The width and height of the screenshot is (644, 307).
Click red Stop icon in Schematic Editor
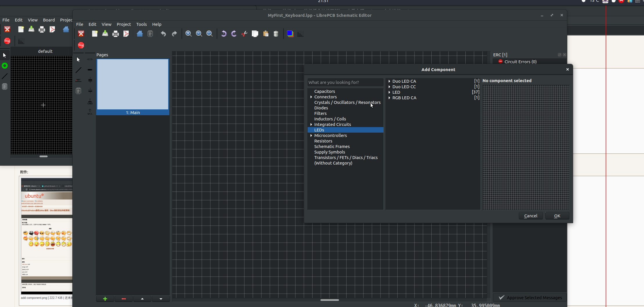pyautogui.click(x=81, y=45)
